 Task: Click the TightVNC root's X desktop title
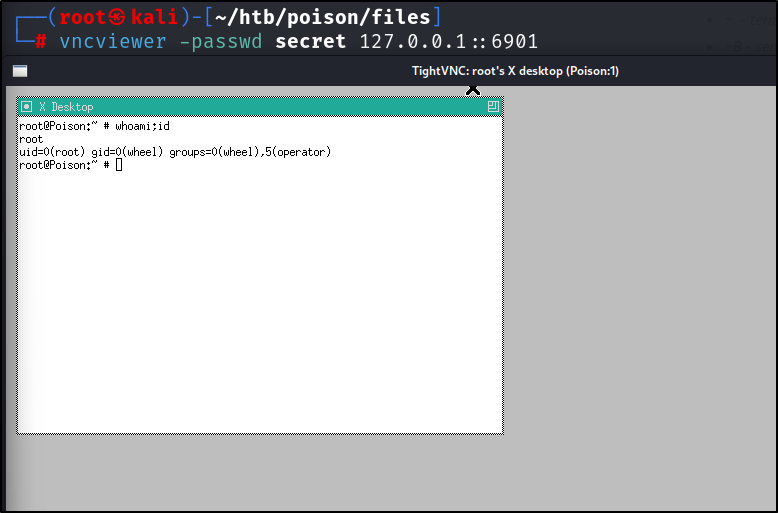click(x=515, y=71)
